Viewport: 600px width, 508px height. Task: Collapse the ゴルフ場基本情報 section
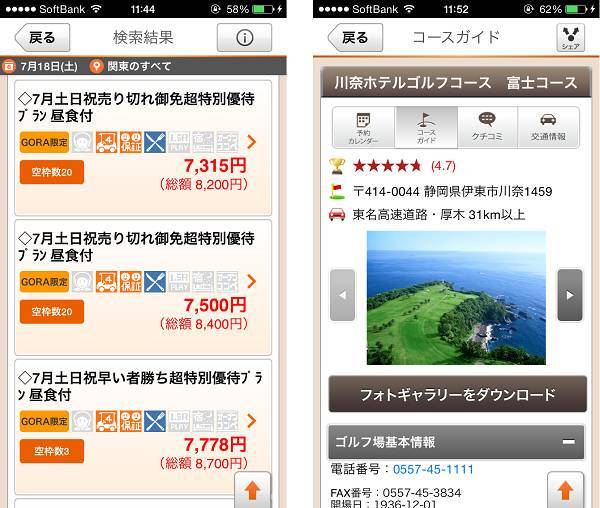(569, 442)
